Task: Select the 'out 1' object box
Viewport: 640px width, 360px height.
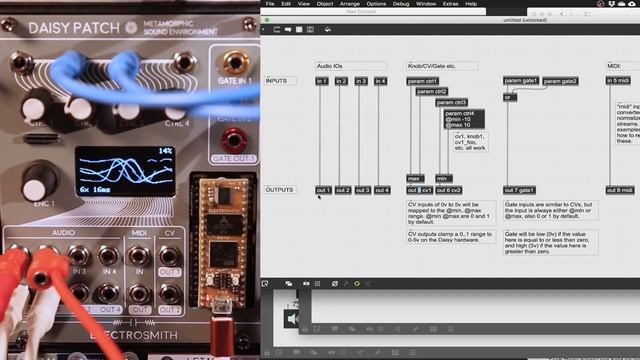Action: (x=323, y=190)
